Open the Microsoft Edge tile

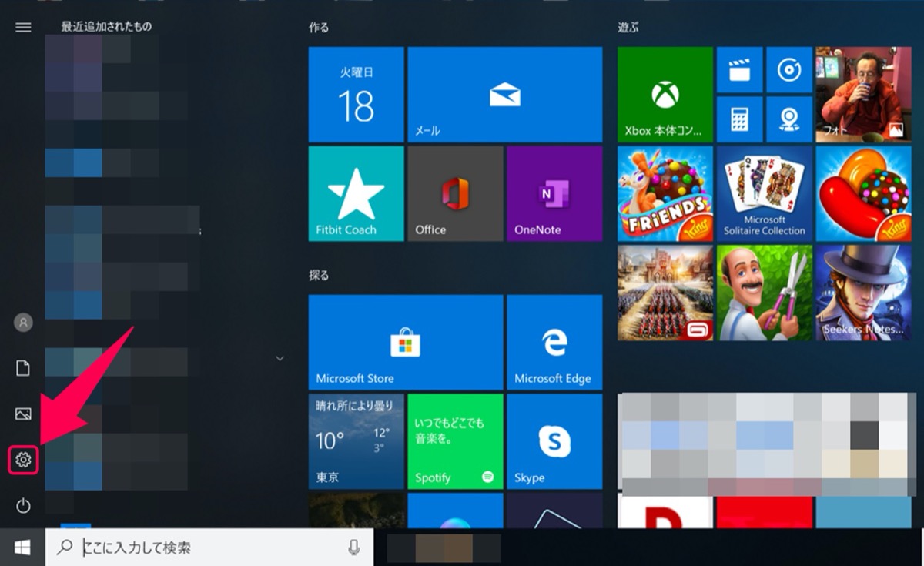tap(554, 342)
